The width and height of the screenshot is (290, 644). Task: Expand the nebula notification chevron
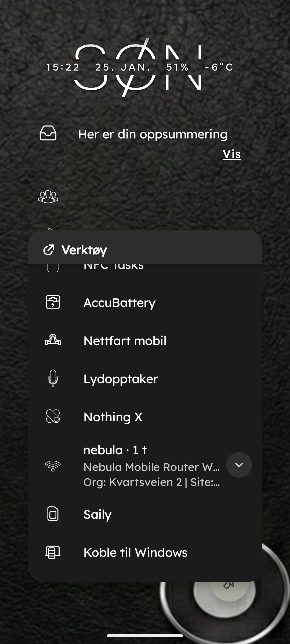(239, 465)
